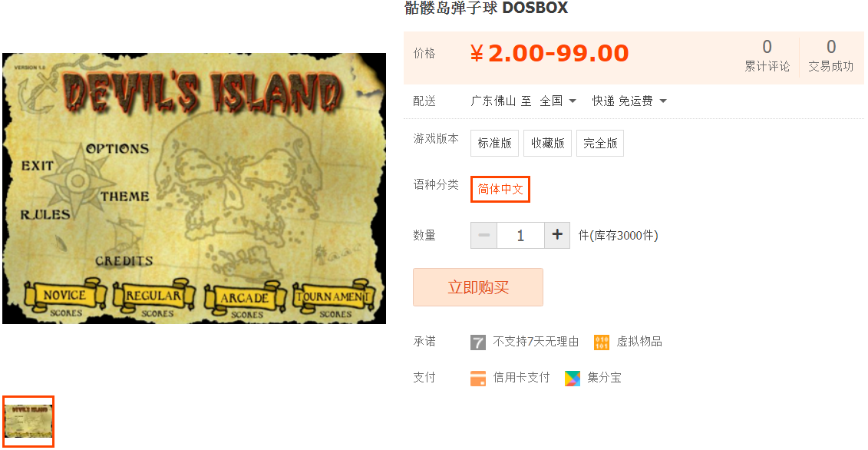Click the quantity input field
This screenshot has height=450, width=868.
coord(520,235)
